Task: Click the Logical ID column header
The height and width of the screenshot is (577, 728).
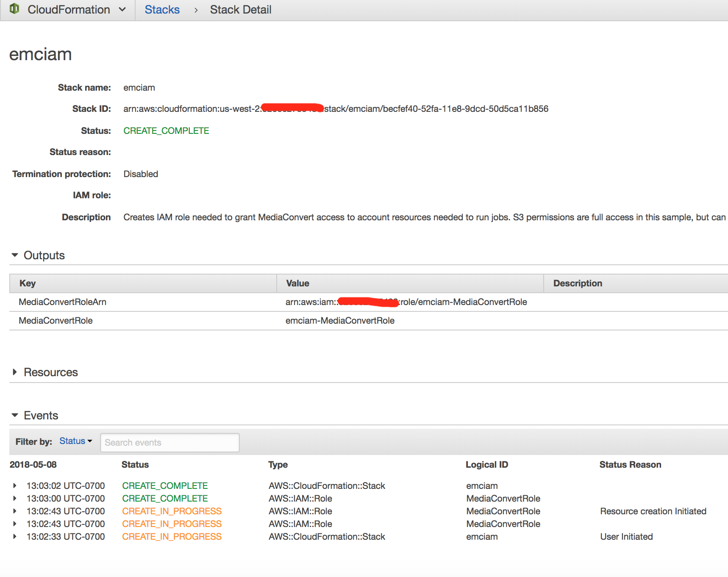Action: [x=487, y=464]
